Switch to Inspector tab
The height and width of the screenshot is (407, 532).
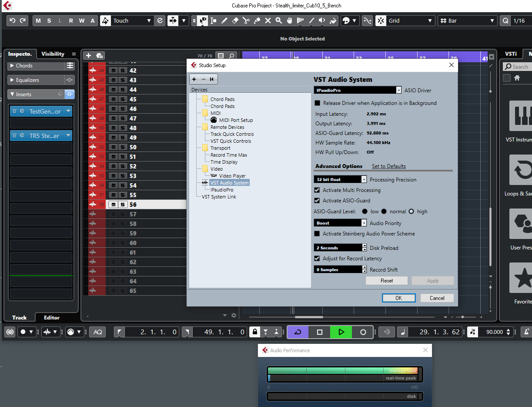pyautogui.click(x=20, y=54)
